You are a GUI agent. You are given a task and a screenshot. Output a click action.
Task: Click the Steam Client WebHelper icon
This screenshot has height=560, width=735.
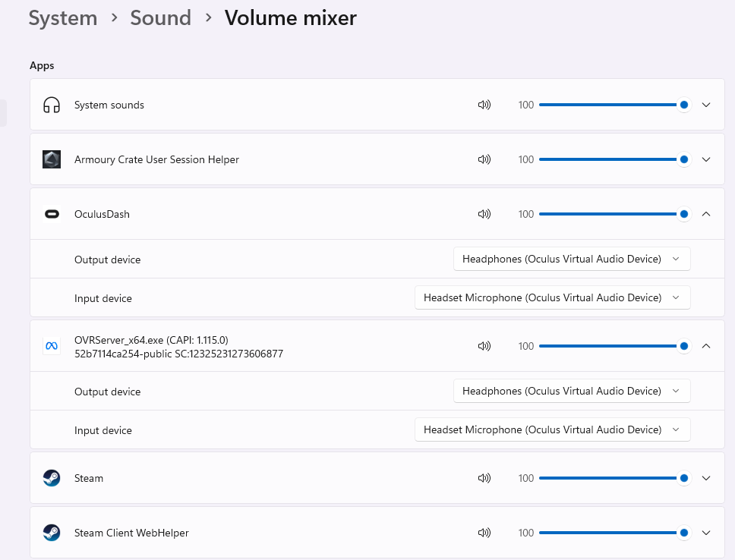[x=52, y=533]
